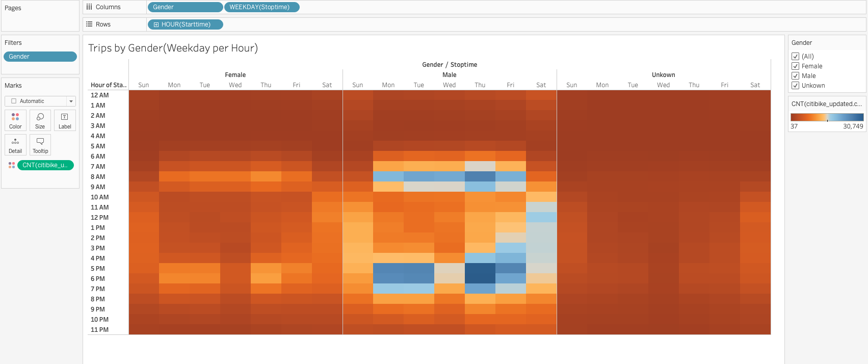868x364 pixels.
Task: Click the legend minimum value 37
Action: (x=794, y=126)
